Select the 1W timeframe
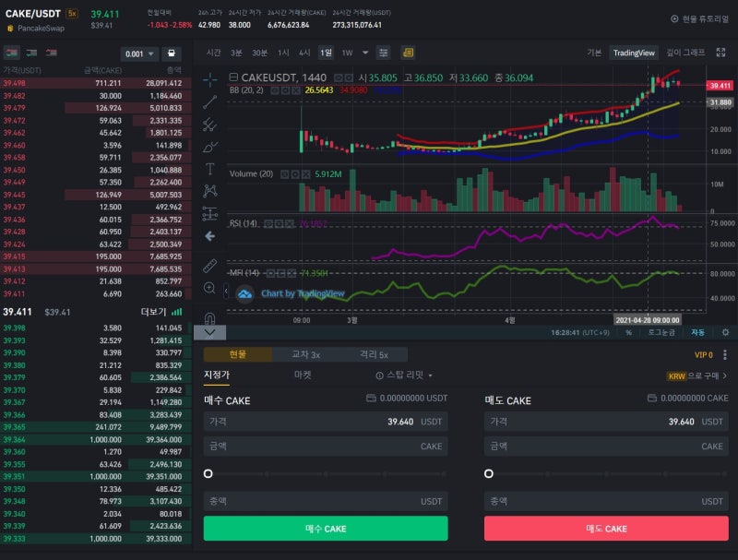Viewport: 738px width, 560px height. click(x=348, y=53)
